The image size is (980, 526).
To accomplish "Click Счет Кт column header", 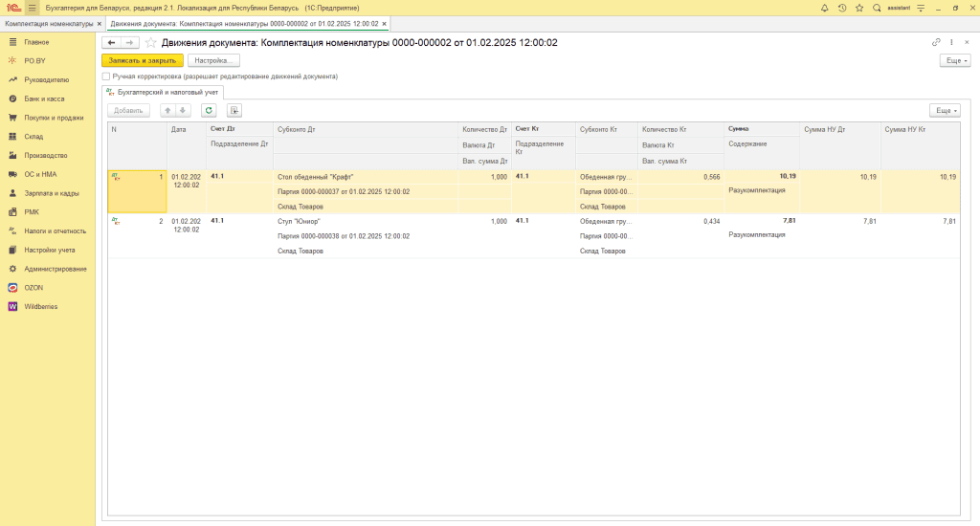I will [544, 129].
